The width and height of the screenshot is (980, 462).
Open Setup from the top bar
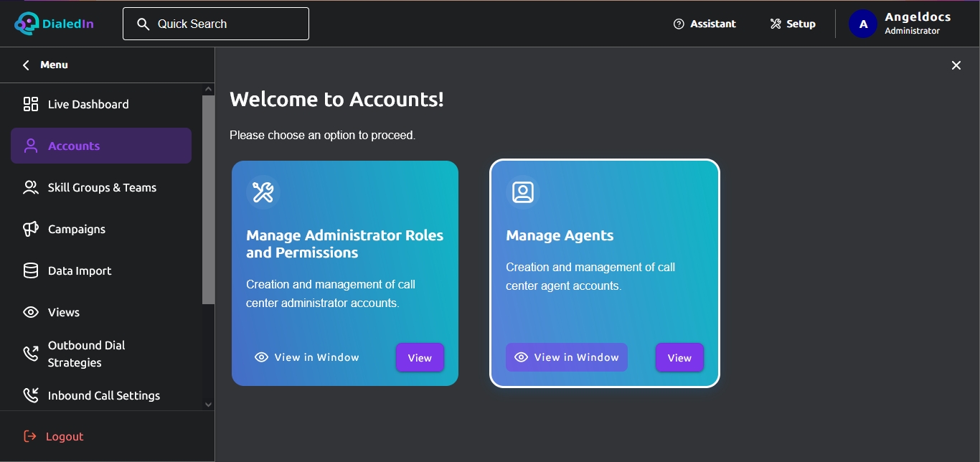coord(793,24)
